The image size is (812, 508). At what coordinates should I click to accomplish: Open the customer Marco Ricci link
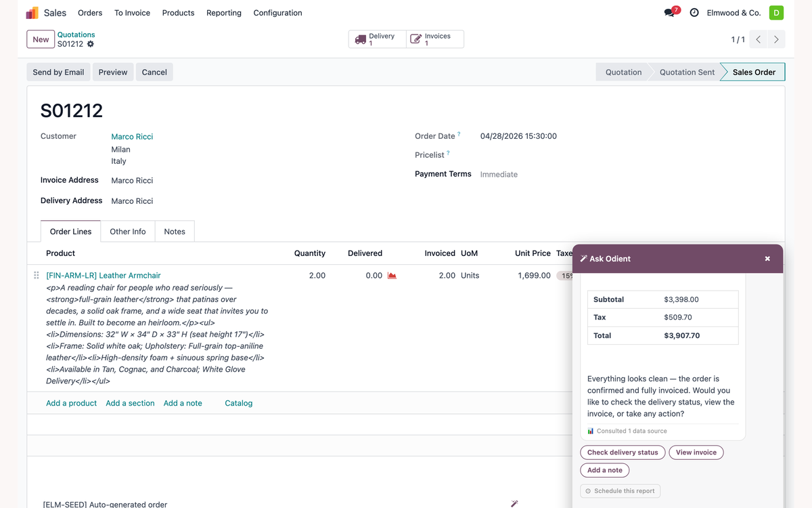[x=132, y=137]
